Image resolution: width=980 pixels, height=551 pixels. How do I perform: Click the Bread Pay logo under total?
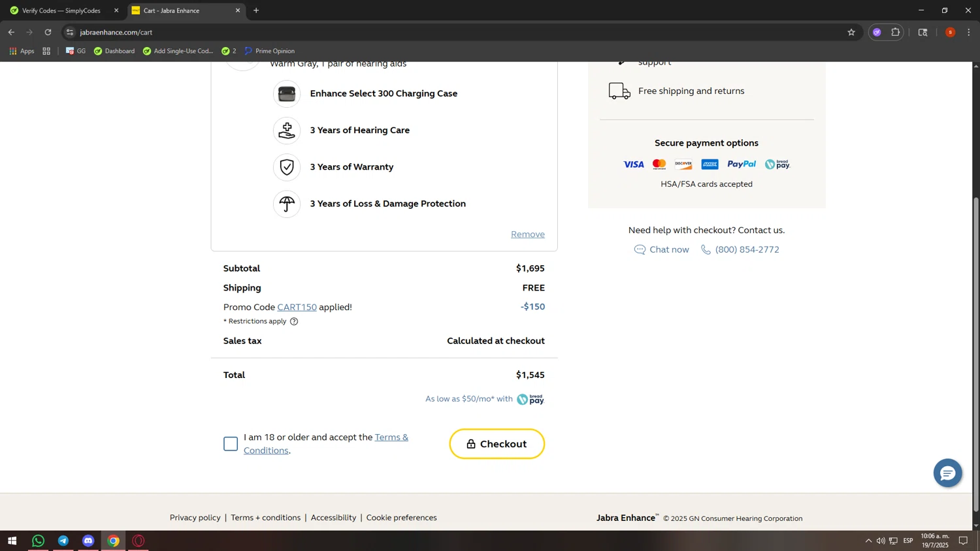click(x=531, y=400)
